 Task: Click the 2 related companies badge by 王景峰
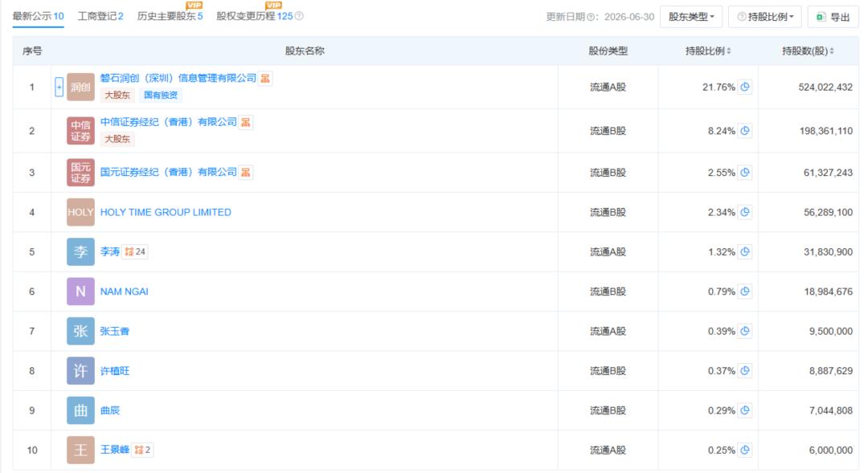tap(143, 450)
